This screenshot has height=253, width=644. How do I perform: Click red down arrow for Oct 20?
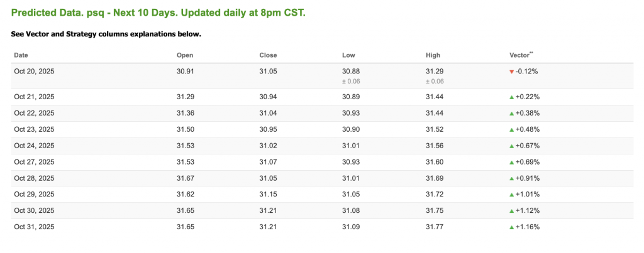tap(511, 72)
